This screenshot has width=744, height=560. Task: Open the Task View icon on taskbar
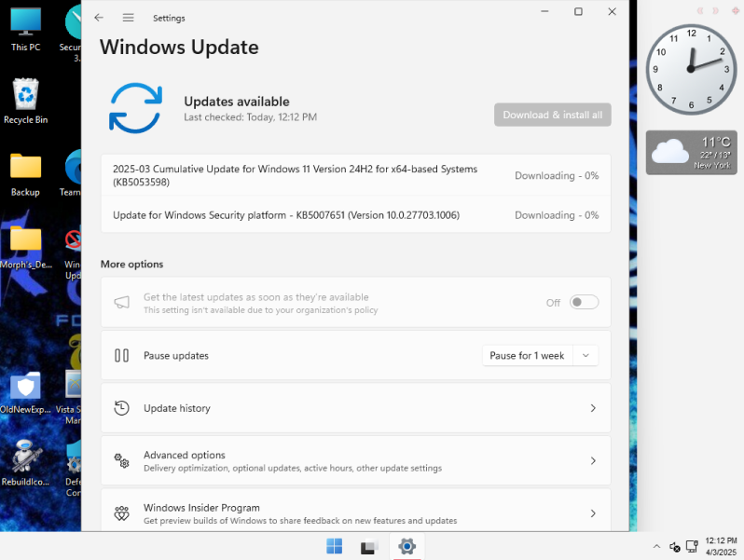coord(369,547)
